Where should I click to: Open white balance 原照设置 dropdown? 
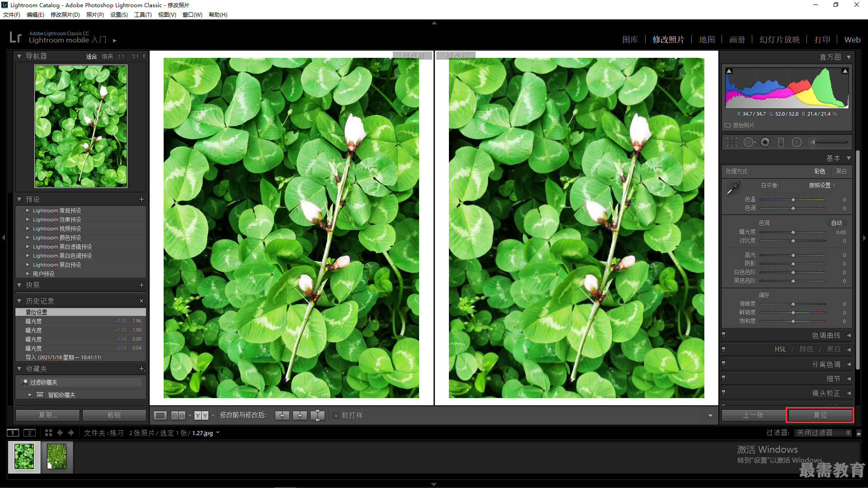(822, 185)
